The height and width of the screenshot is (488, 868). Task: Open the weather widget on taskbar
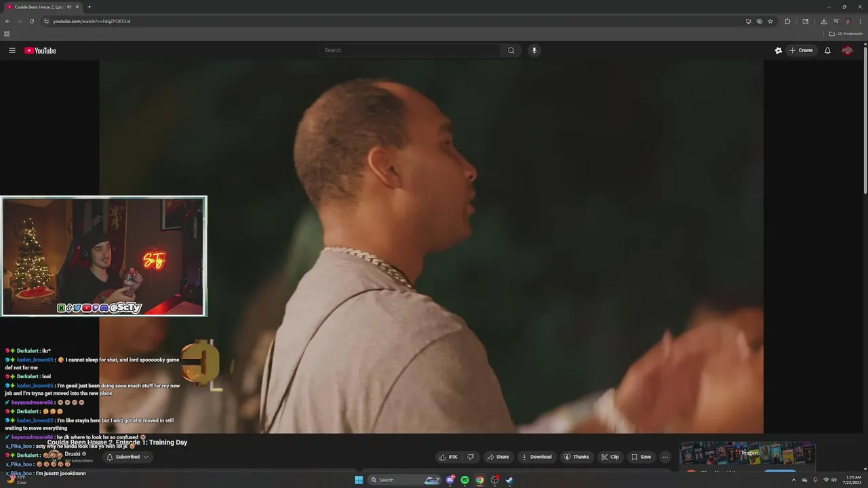pos(16,480)
